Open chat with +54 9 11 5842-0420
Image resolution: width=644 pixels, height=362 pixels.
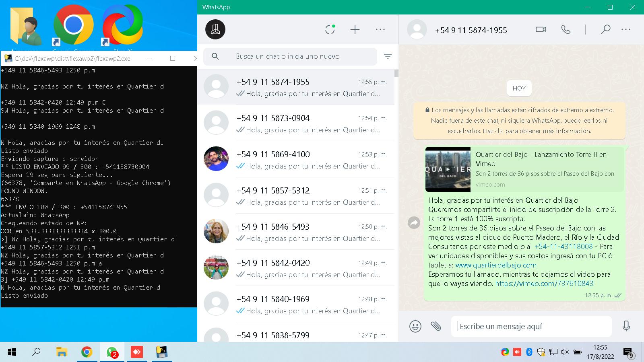296,268
